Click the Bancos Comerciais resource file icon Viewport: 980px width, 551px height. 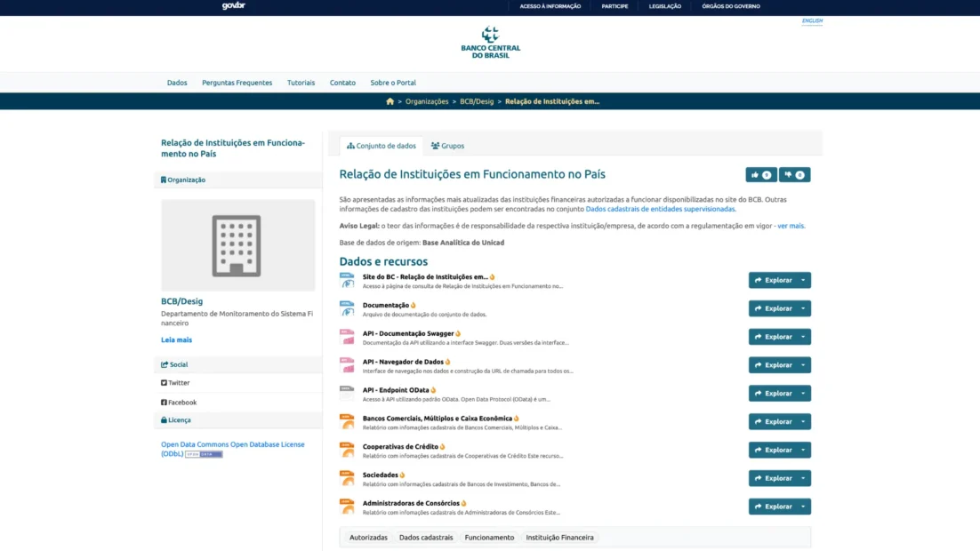(x=347, y=421)
